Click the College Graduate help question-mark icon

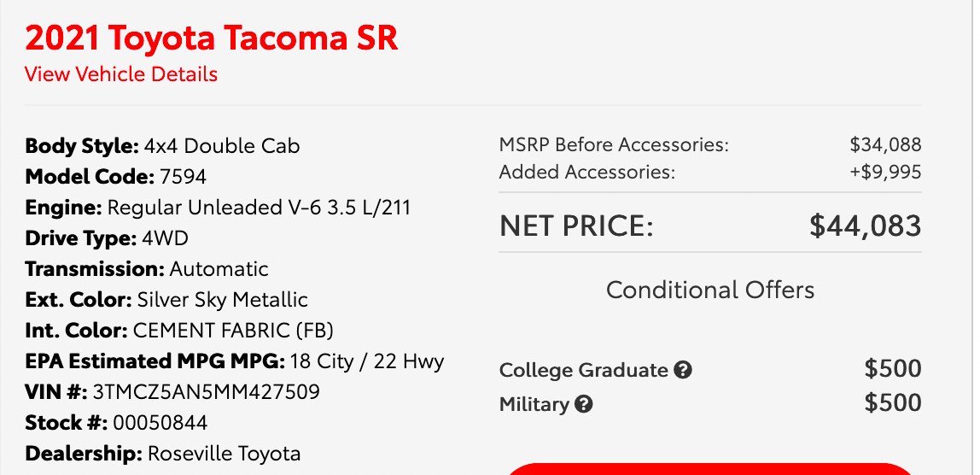tap(683, 370)
